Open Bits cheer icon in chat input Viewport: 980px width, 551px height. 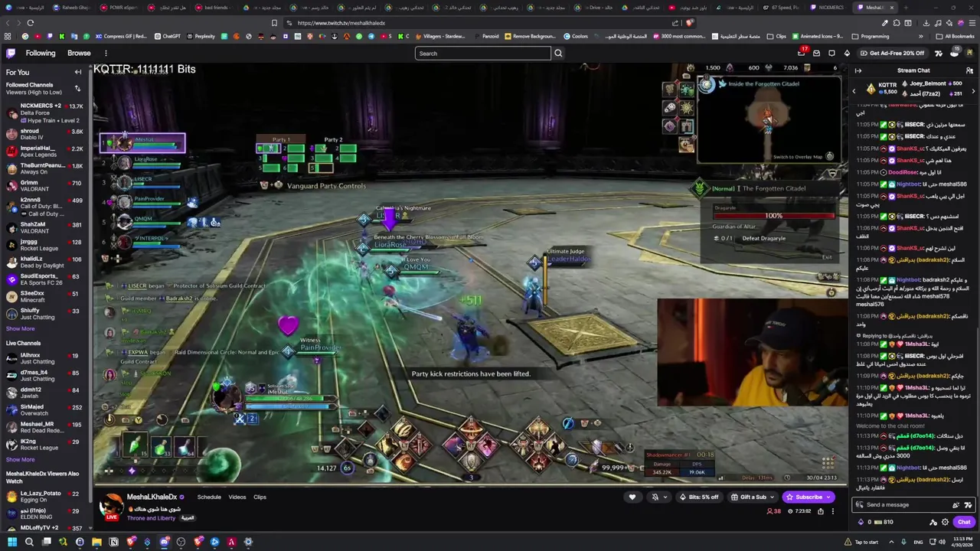pos(955,504)
